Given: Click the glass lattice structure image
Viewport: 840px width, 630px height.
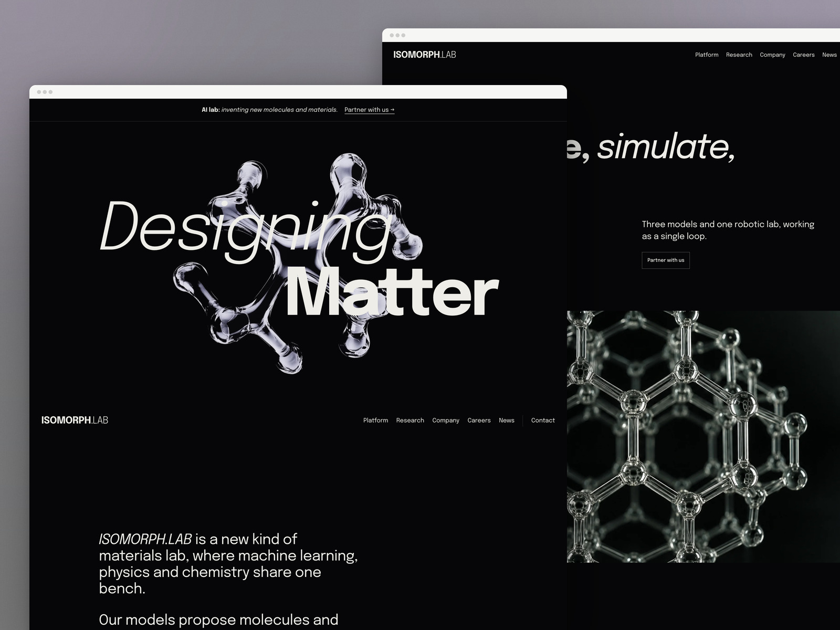Looking at the screenshot, I should [x=703, y=437].
